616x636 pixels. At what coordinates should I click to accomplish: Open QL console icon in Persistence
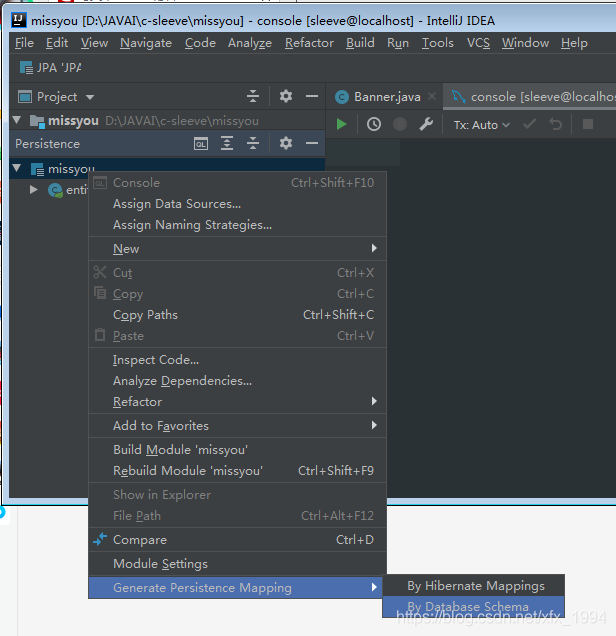(x=201, y=144)
